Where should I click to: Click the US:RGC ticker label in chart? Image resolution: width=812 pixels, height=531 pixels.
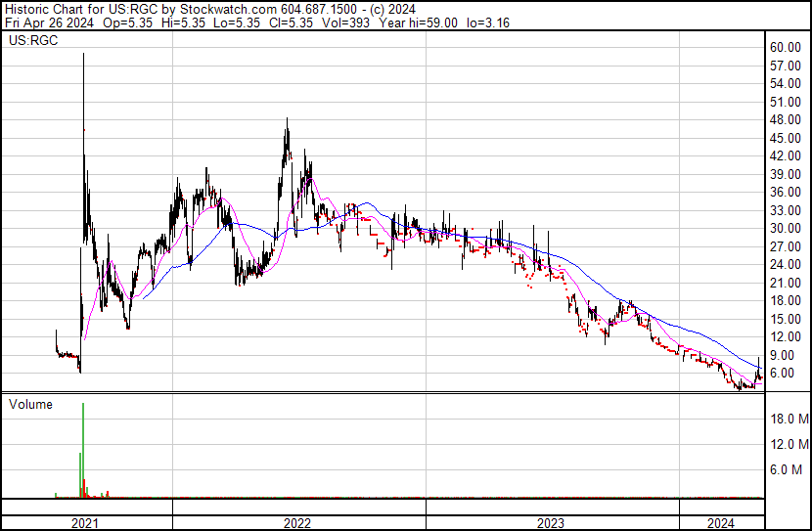pos(33,40)
